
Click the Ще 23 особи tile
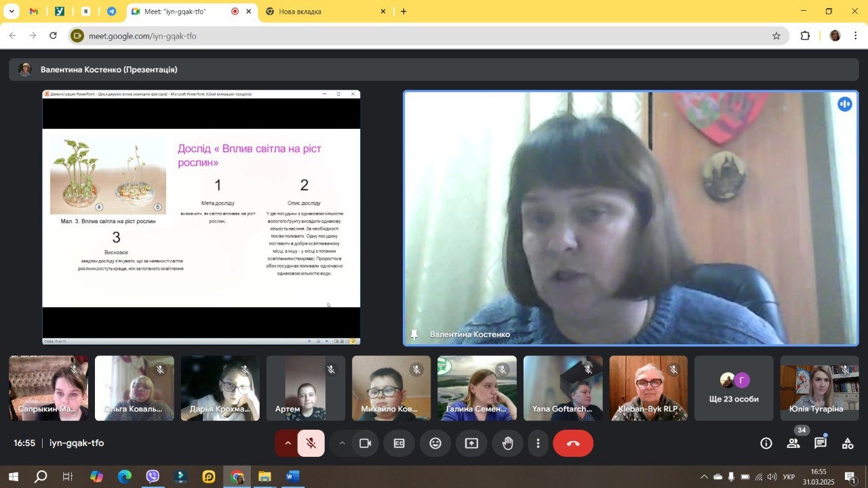point(734,388)
